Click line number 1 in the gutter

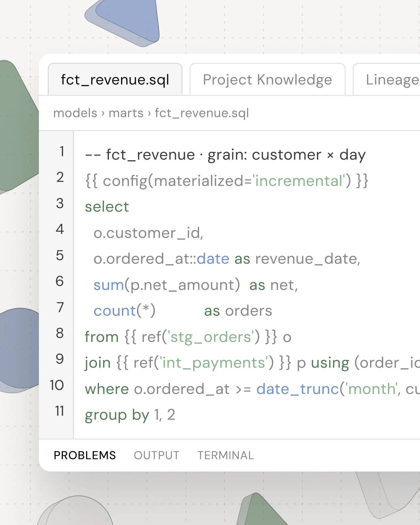click(x=62, y=151)
